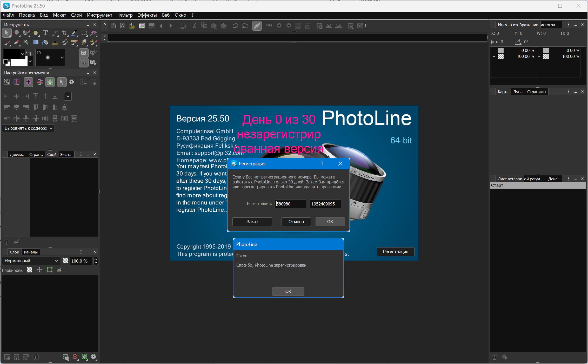This screenshot has height=364, width=588.
Task: Open the brush size 19 dropdown
Action: point(62,58)
